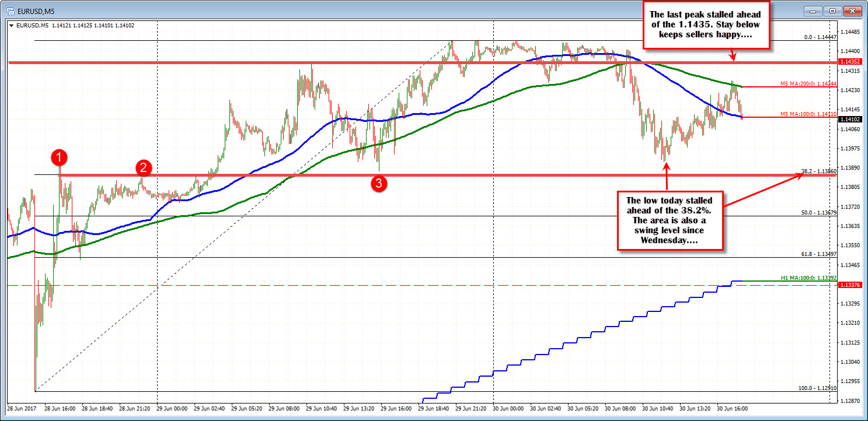Click the 1.13295 price axis label
This screenshot has width=868, height=421.
coord(849,304)
